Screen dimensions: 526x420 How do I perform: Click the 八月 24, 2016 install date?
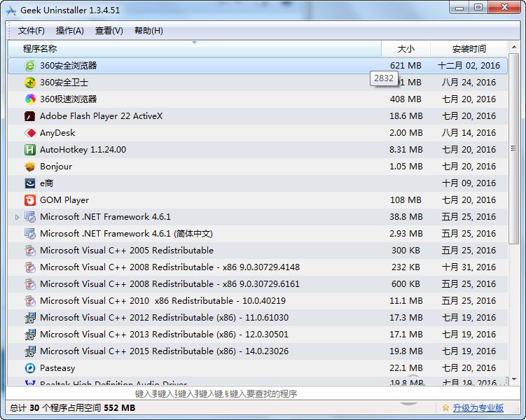click(x=469, y=83)
